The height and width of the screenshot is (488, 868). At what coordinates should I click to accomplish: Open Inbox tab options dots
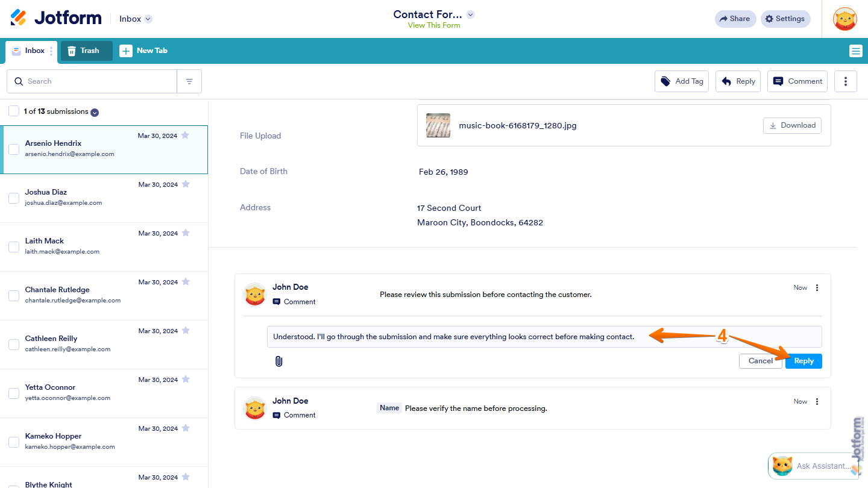point(51,51)
